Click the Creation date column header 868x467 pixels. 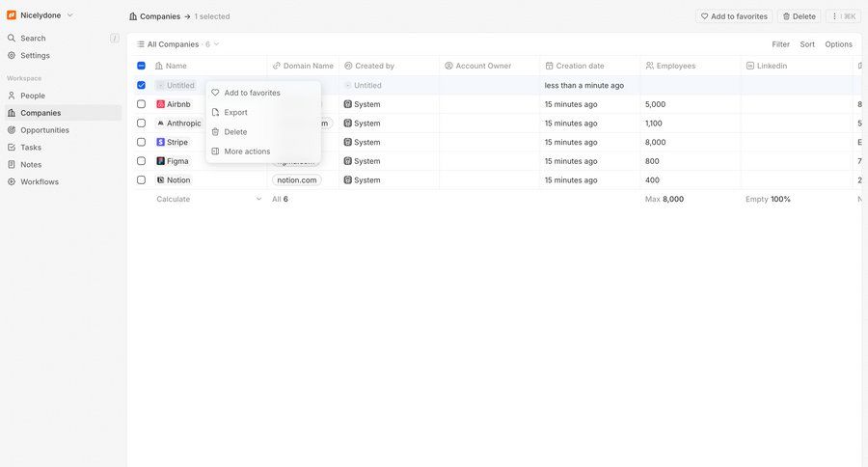[x=590, y=66]
